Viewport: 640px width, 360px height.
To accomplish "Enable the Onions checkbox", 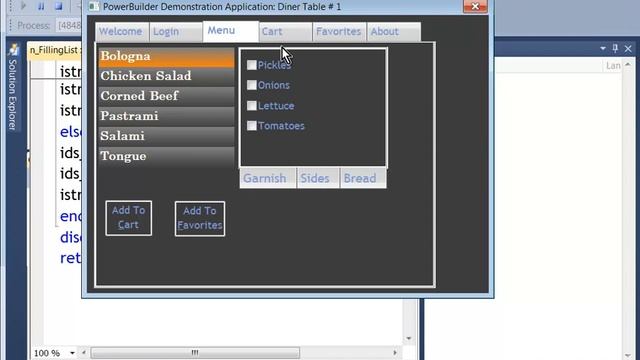I will tap(252, 85).
